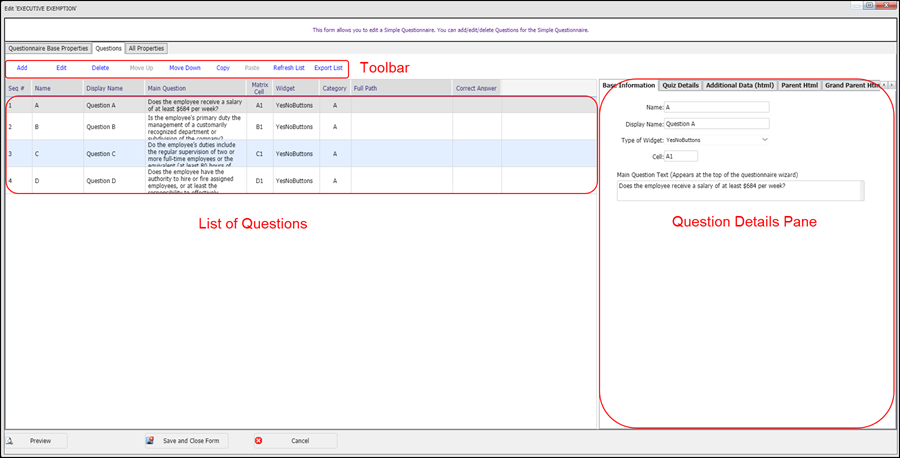Viewport: 900px width, 458px height.
Task: Click the Name input field
Action: tap(717, 107)
